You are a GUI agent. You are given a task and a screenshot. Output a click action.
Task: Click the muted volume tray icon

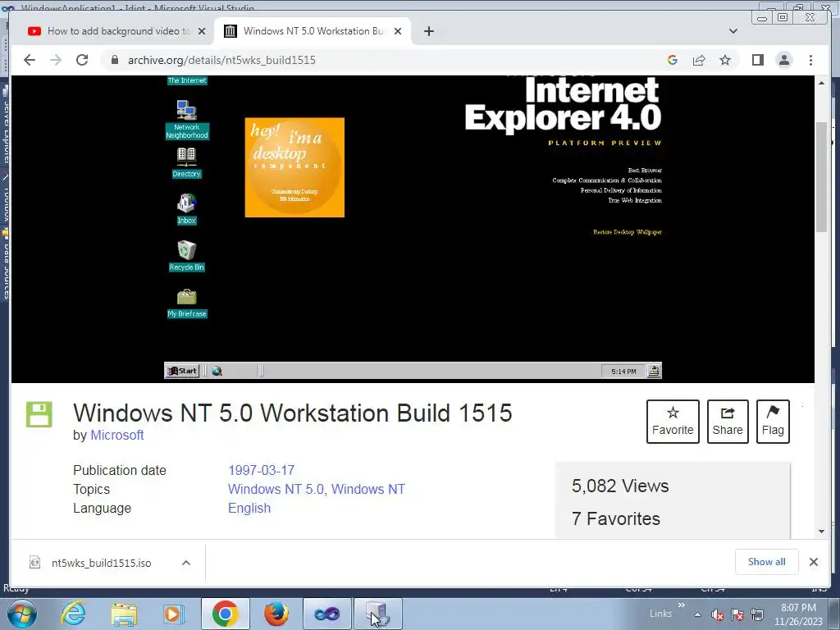(718, 615)
